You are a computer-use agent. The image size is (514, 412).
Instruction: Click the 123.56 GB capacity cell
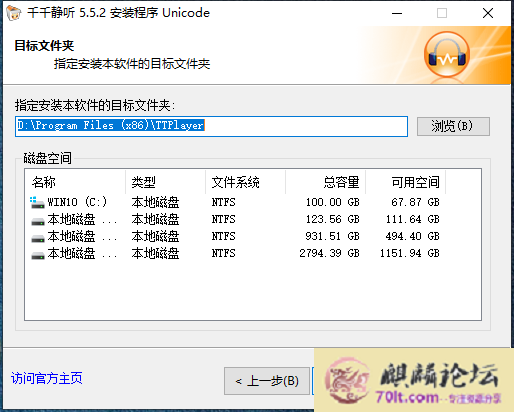333,219
